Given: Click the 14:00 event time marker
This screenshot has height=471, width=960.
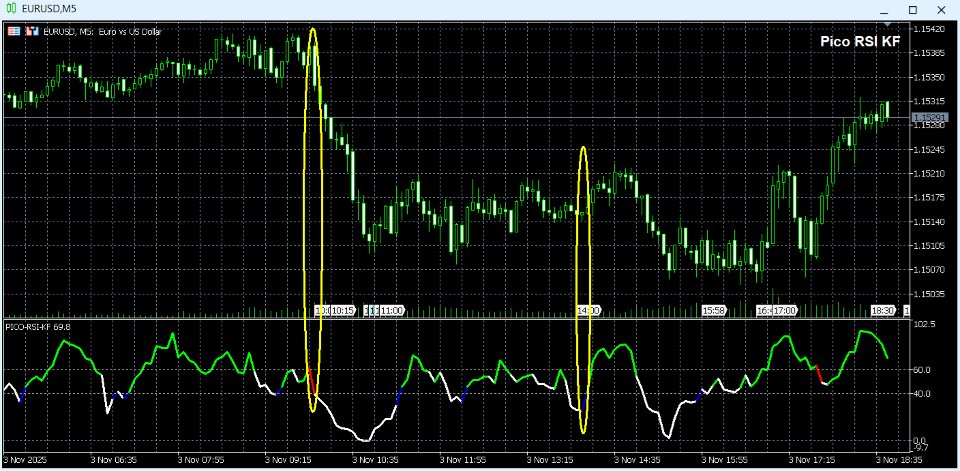Looking at the screenshot, I should point(588,311).
